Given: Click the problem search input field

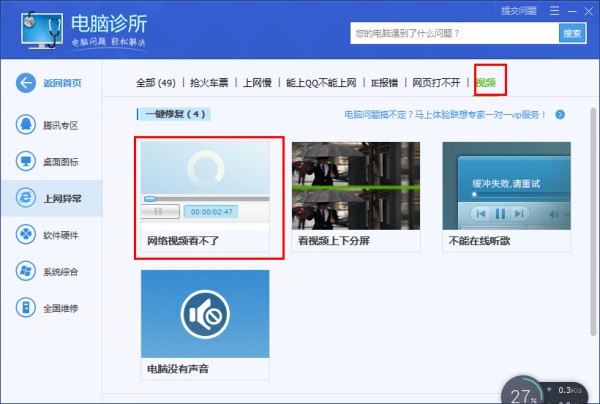Looking at the screenshot, I should 455,33.
